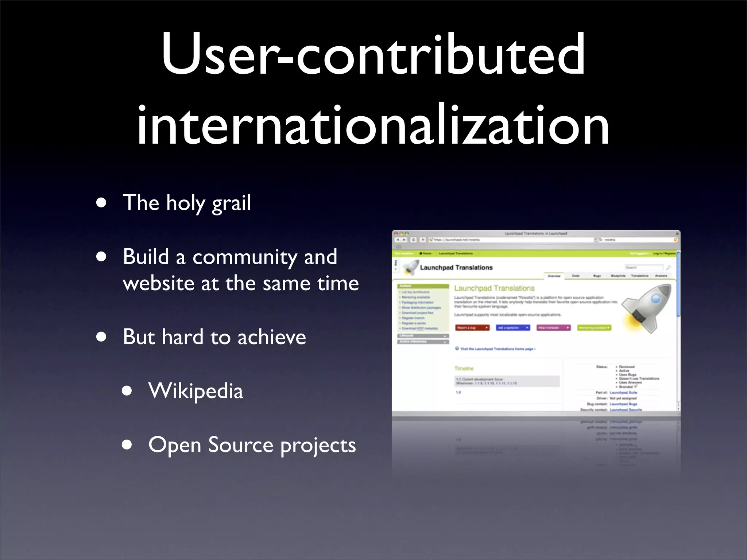Click the browser search field containing rosetta
747x560 pixels.
click(637, 240)
